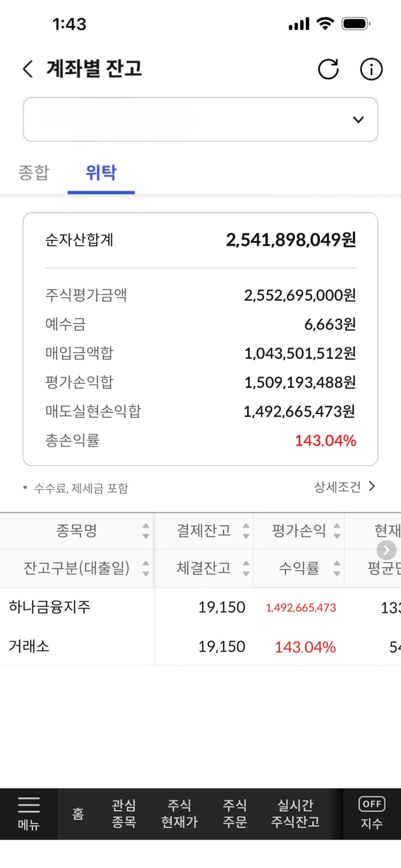
Task: Switch to the 종합 tab
Action: (34, 172)
